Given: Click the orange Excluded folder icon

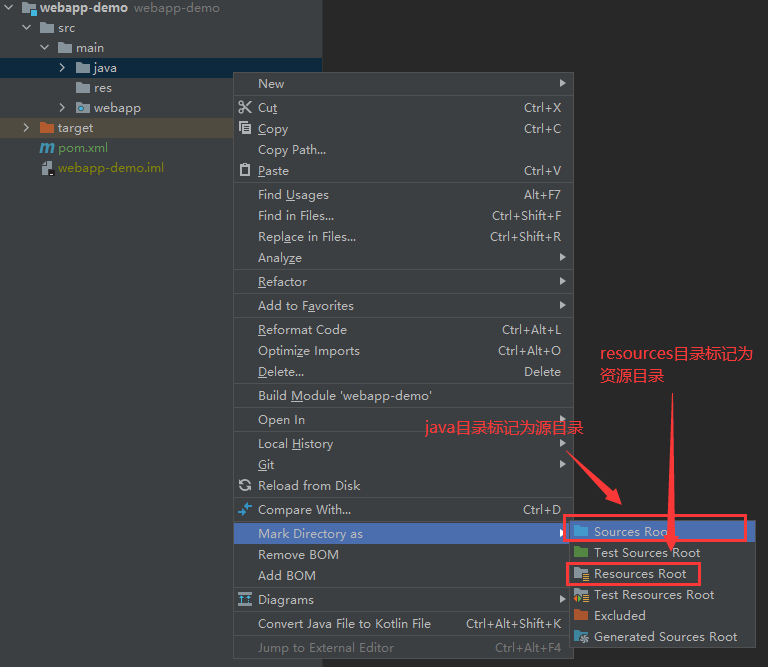Looking at the screenshot, I should pos(581,615).
